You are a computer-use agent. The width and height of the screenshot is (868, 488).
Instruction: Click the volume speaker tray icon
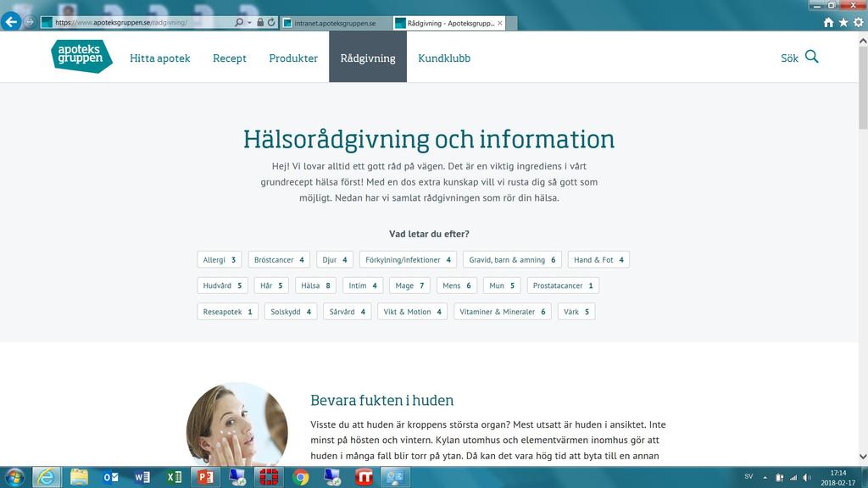tap(807, 478)
